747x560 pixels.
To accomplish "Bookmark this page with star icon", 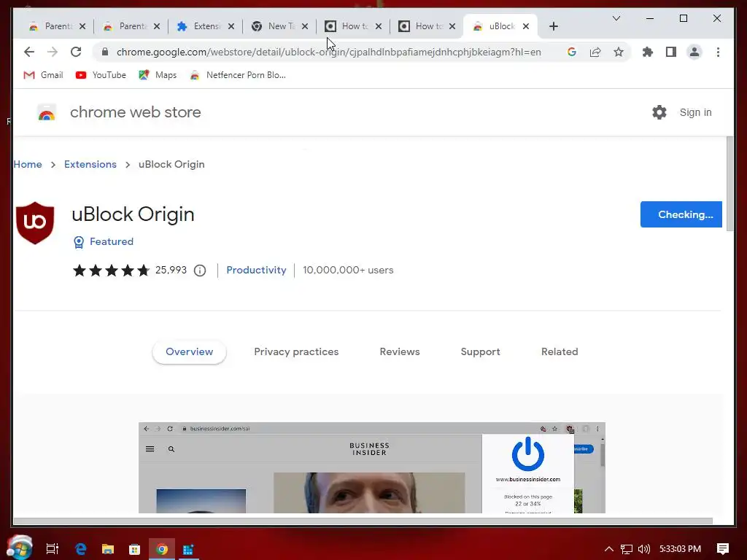I will [x=619, y=52].
